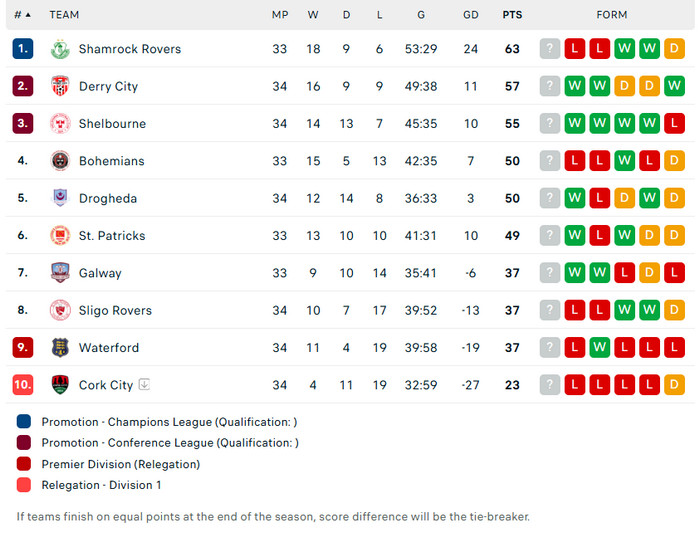Sort standings by GD column header

[x=471, y=15]
